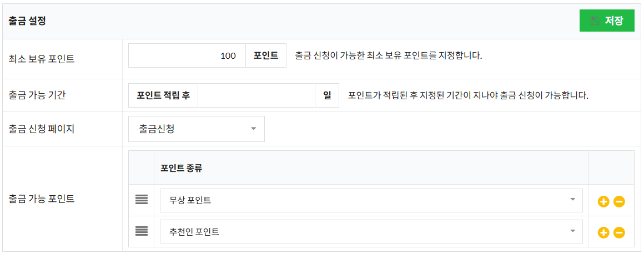Click the 일 unit label
This screenshot has height=254, width=644.
327,95
